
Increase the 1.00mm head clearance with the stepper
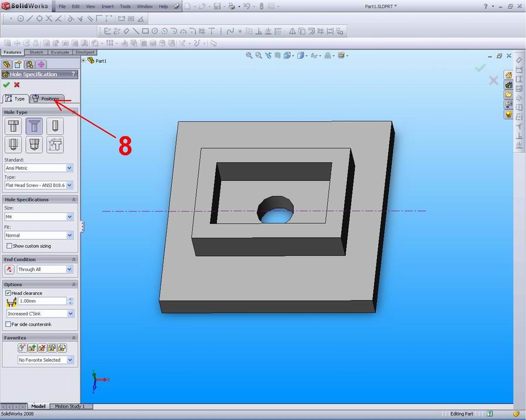click(x=72, y=299)
